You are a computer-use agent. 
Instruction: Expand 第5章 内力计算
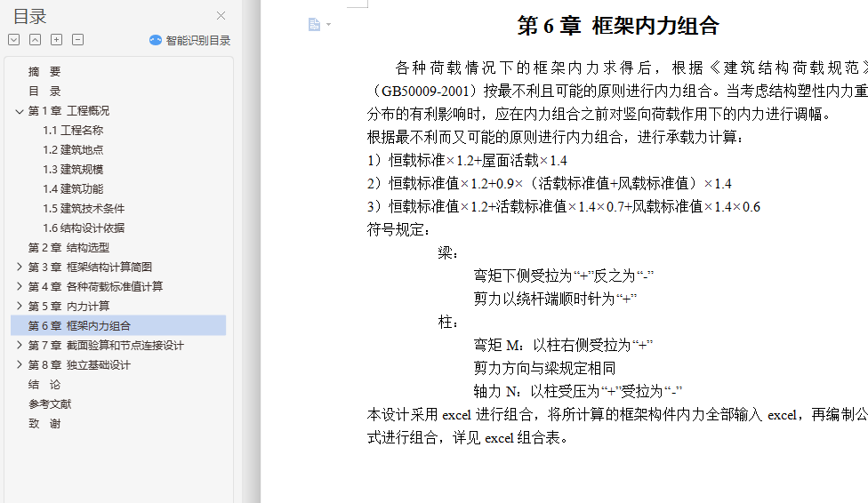pyautogui.click(x=20, y=306)
